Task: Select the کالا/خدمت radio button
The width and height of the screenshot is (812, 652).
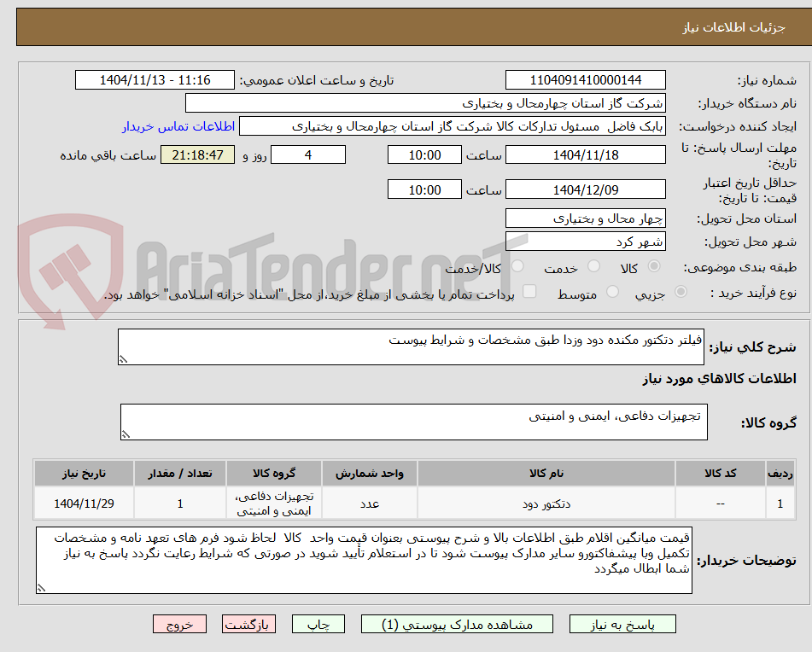Action: click(517, 266)
